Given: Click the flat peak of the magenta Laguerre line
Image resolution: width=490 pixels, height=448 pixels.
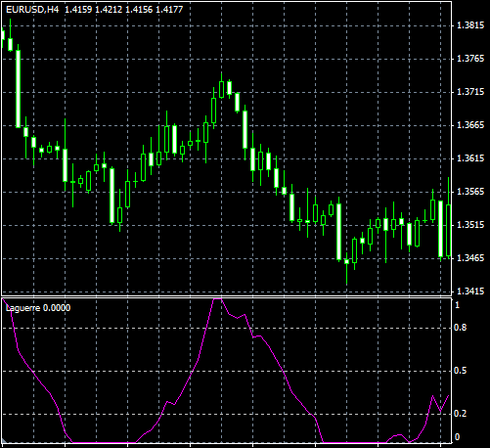Looking at the screenshot, I should pos(217,298).
